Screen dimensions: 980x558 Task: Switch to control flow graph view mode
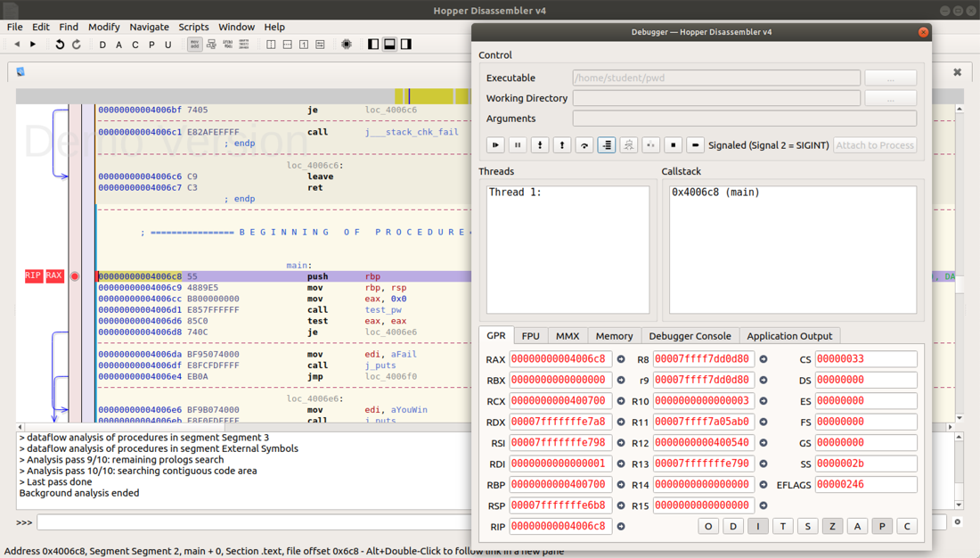pos(211,45)
